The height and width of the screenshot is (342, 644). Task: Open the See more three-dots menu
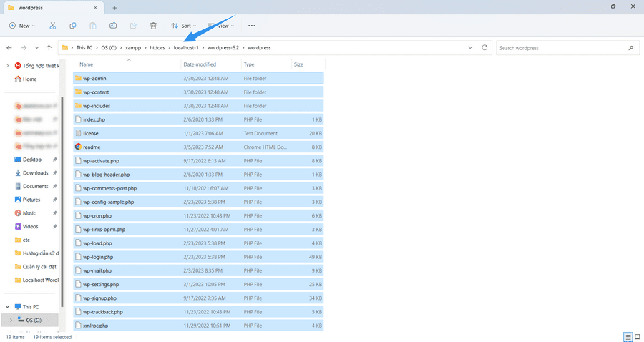coord(252,26)
